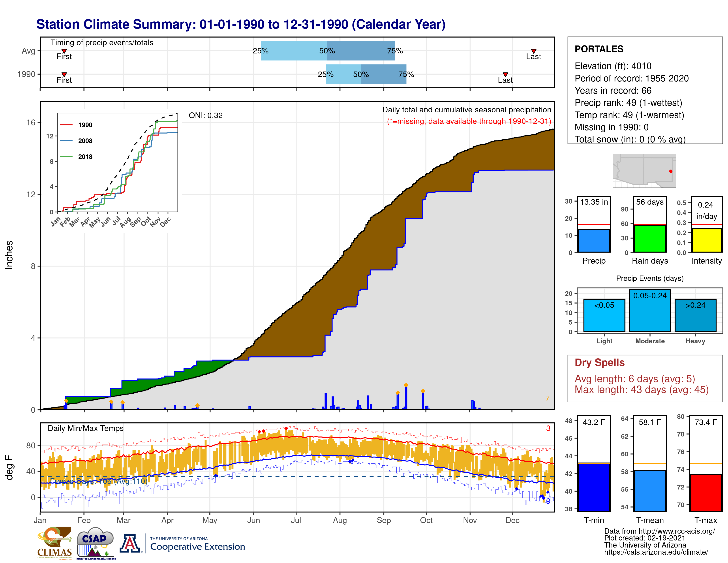The height and width of the screenshot is (563, 728).
Task: Click the Plot created: 02-19-2021 text
Action: coord(645,538)
